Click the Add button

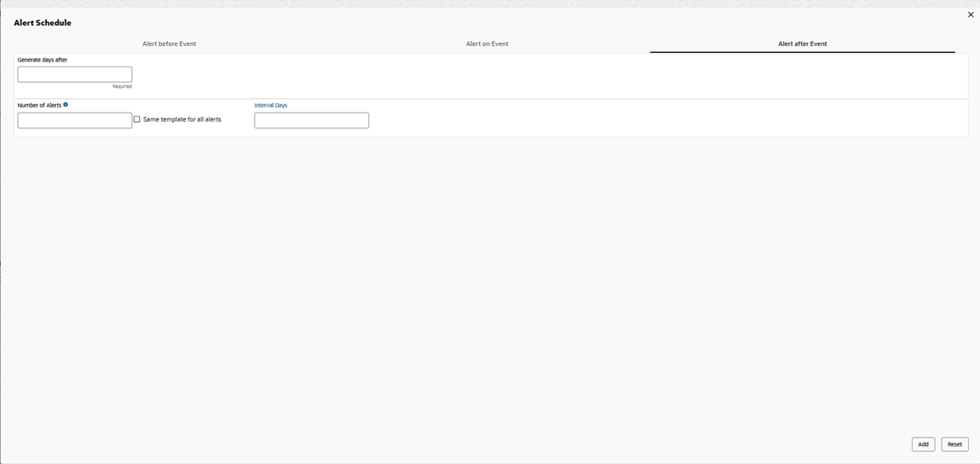[923, 444]
